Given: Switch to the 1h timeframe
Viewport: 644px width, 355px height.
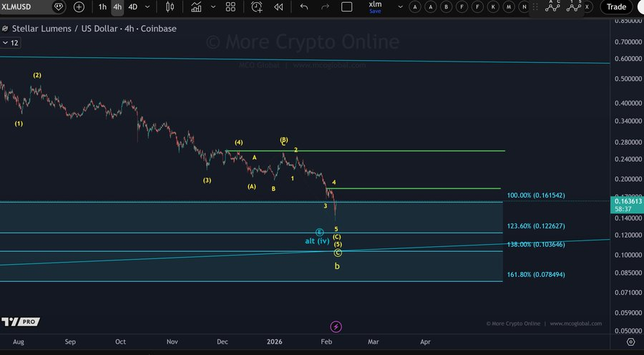Looking at the screenshot, I should (102, 7).
